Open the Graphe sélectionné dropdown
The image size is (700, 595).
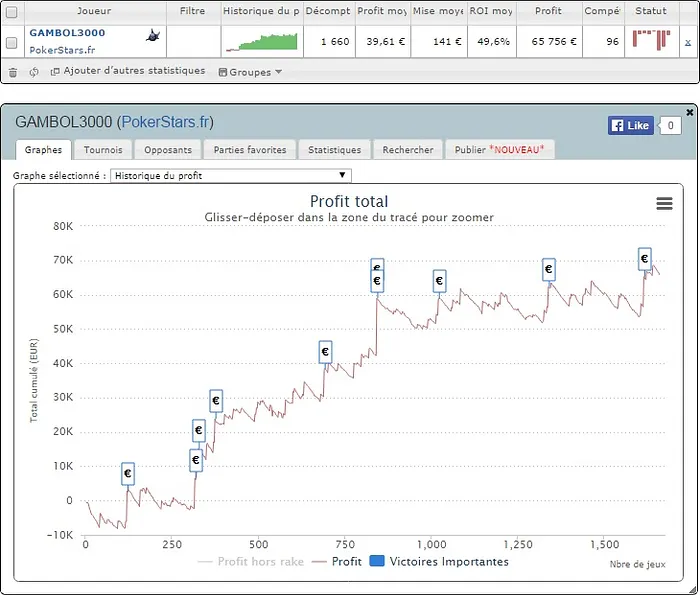231,176
